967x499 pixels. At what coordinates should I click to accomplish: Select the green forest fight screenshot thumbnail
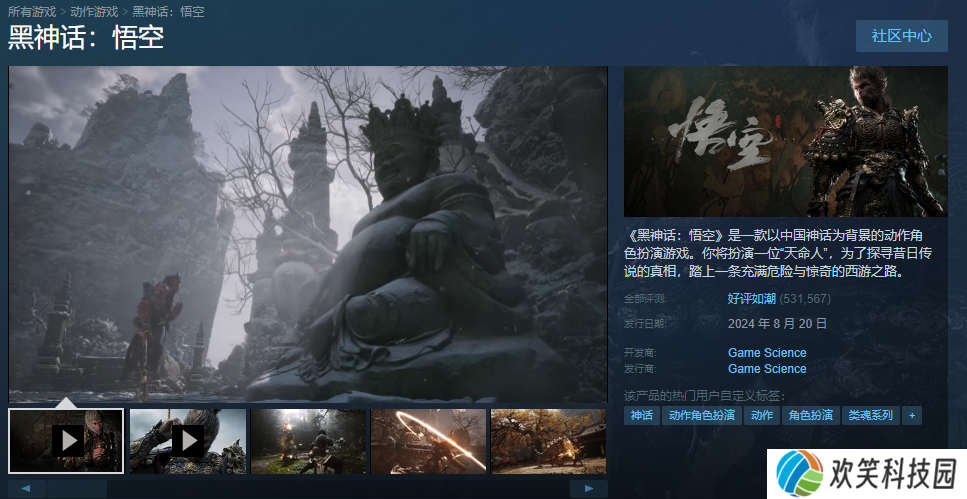[x=308, y=441]
